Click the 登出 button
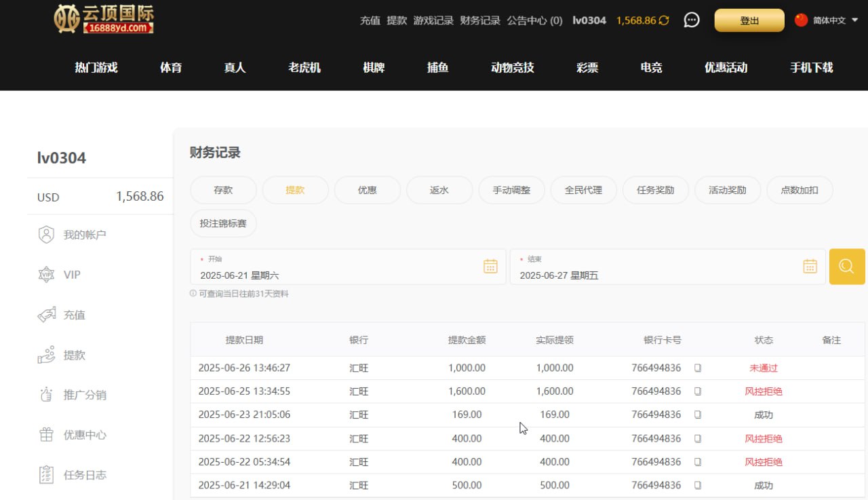This screenshot has height=500, width=868. tap(749, 20)
